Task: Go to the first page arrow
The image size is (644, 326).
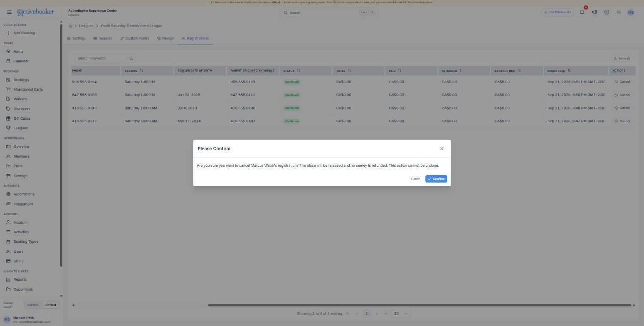Action: (x=347, y=314)
